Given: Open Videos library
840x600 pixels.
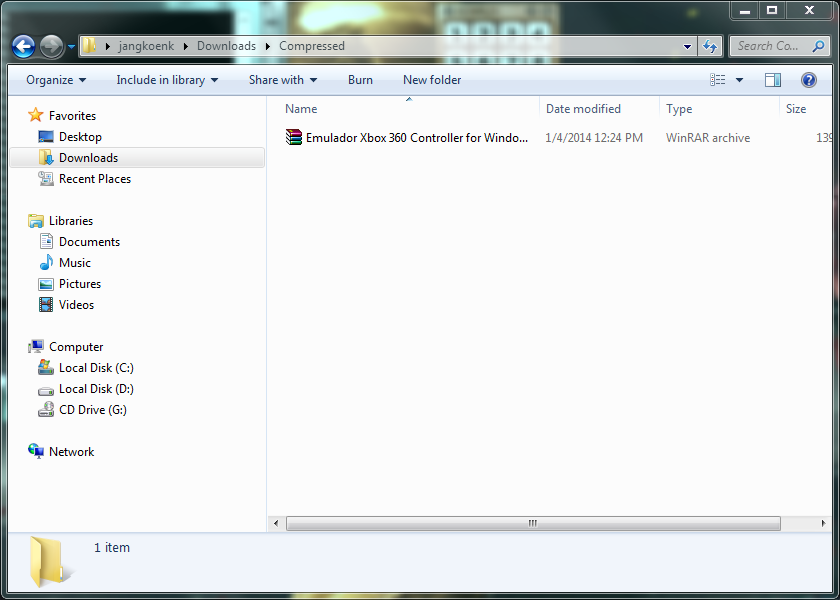Looking at the screenshot, I should pos(77,304).
